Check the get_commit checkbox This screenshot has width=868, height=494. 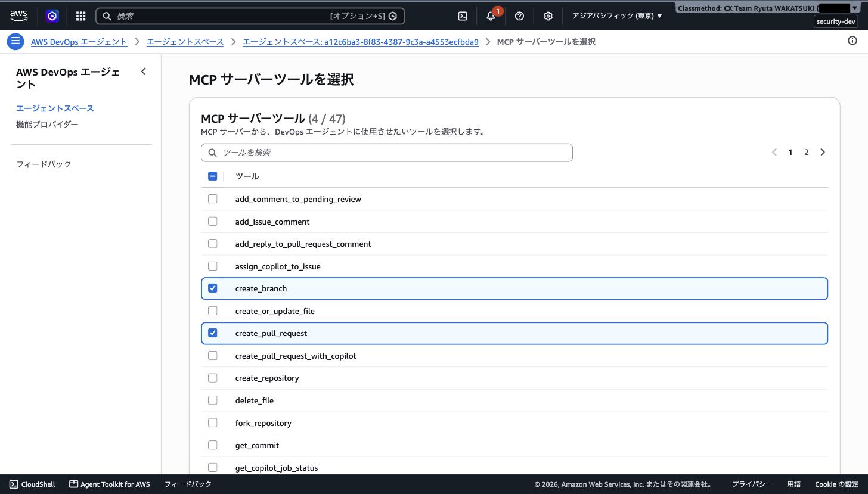212,445
